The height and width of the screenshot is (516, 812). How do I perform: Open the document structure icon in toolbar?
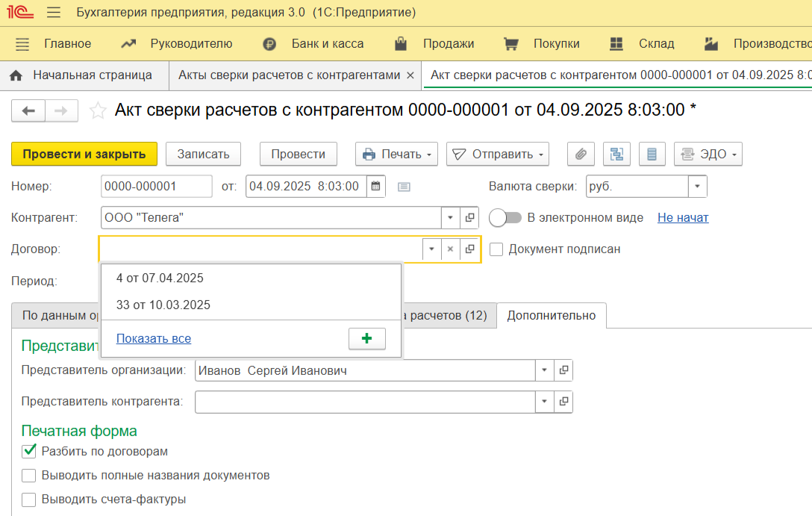tap(616, 155)
